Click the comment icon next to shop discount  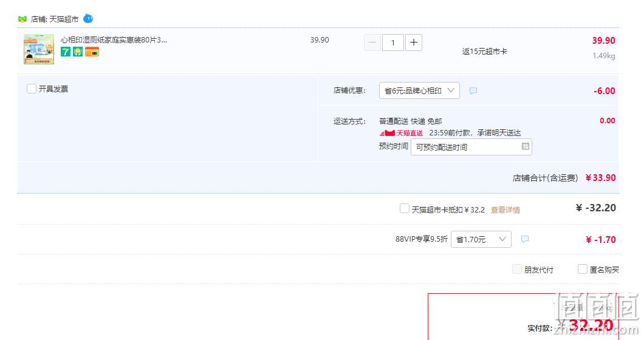pos(473,90)
